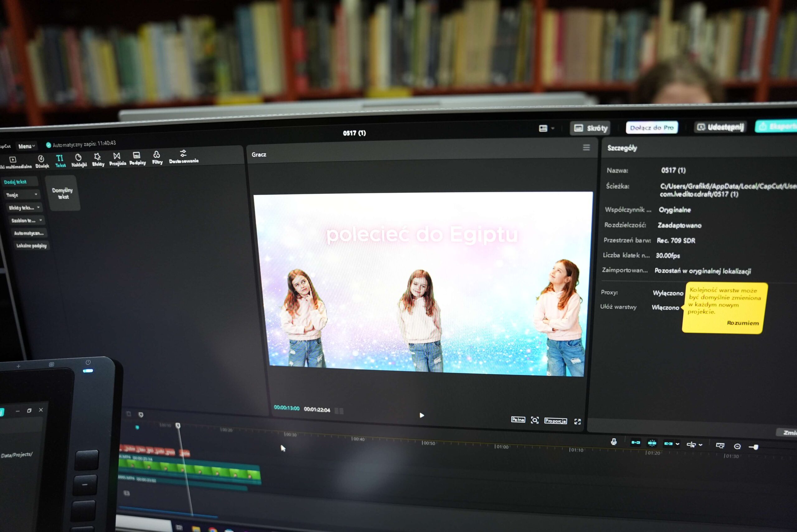Click the timeline zoom slider handle
Screen dimensions: 797x532
click(x=756, y=447)
